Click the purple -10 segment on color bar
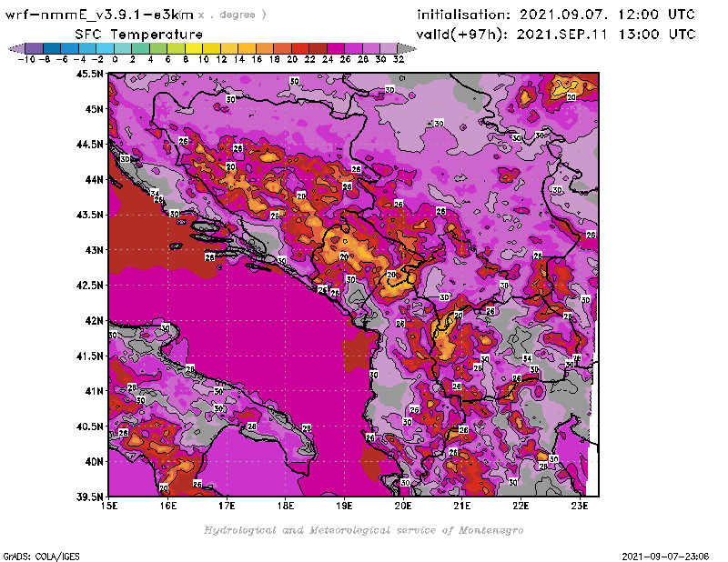Viewport: 728px width, 562px height. point(34,48)
